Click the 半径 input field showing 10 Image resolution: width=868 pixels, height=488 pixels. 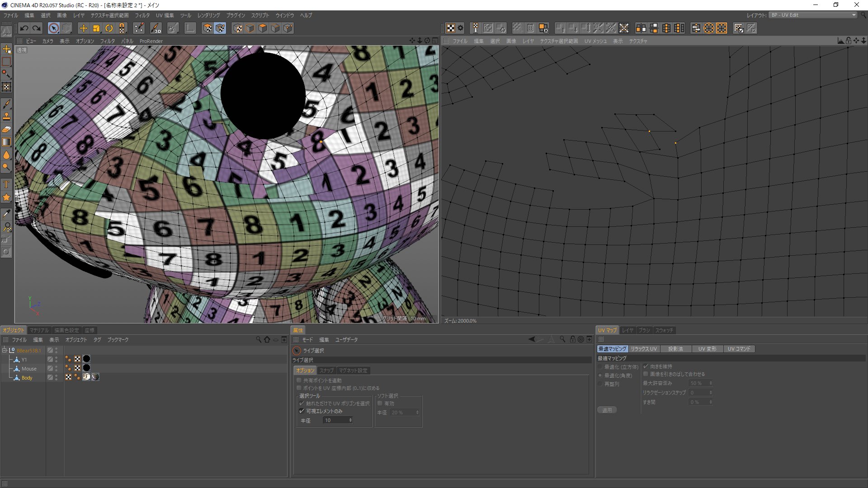pos(335,420)
